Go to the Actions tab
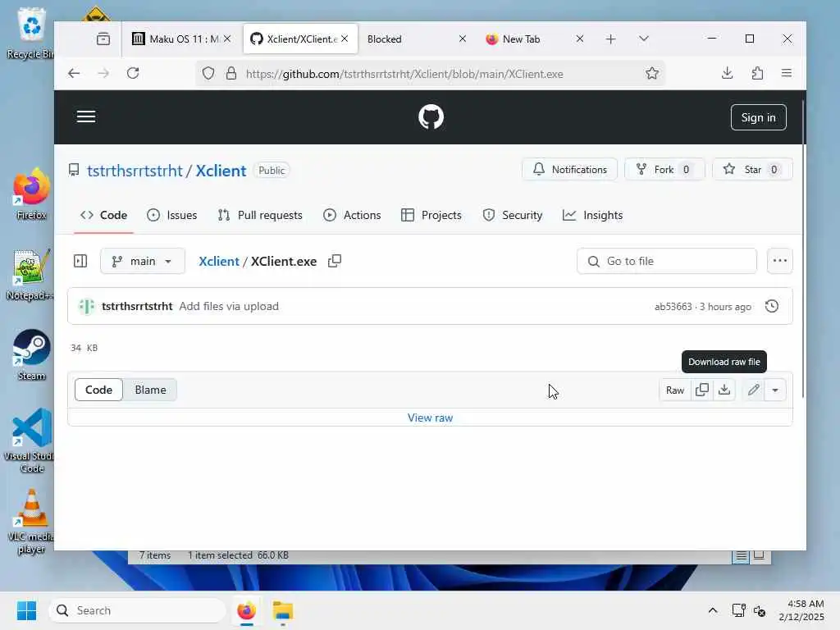Viewport: 840px width, 630px height. click(352, 215)
